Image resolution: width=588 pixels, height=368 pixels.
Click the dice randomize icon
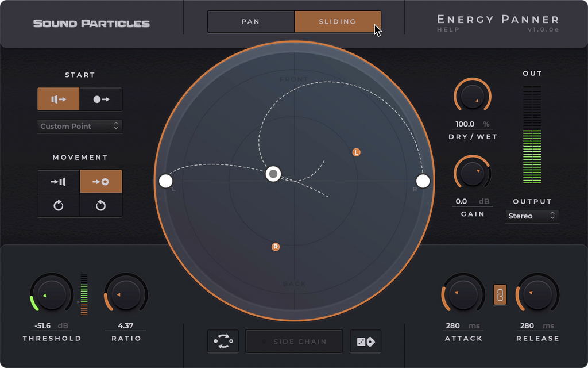tap(366, 342)
